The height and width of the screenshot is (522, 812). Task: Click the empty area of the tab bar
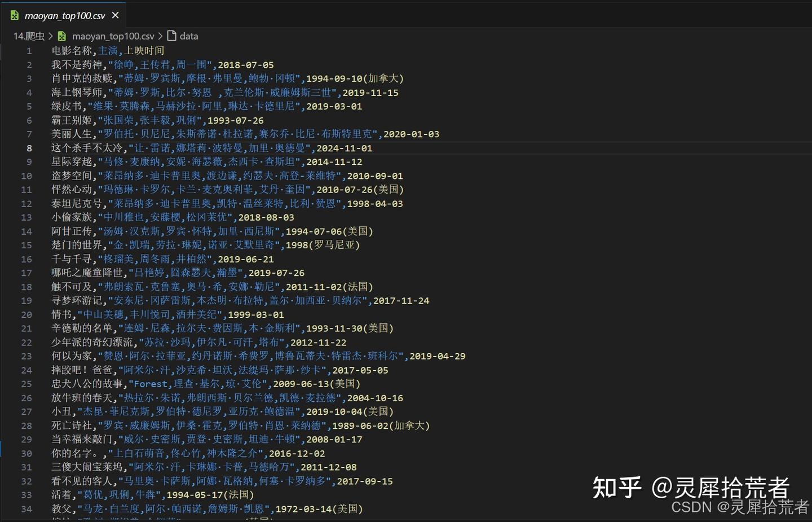(395, 16)
